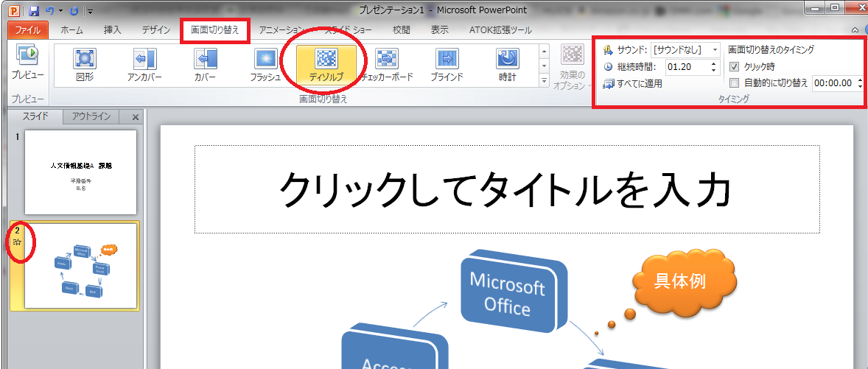Viewport: 868px width, 369px height.
Task: Click the プレビュー transition preview button
Action: coord(28,64)
